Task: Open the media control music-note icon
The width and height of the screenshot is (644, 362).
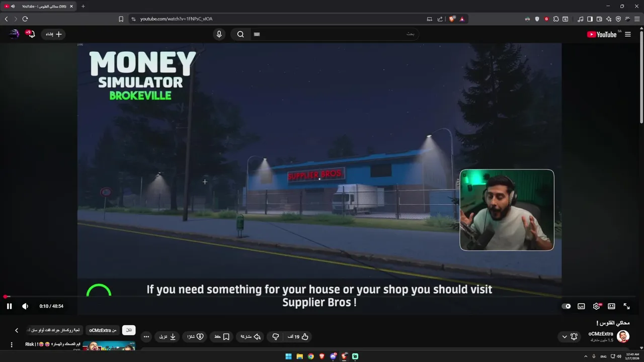Action: pos(581,19)
